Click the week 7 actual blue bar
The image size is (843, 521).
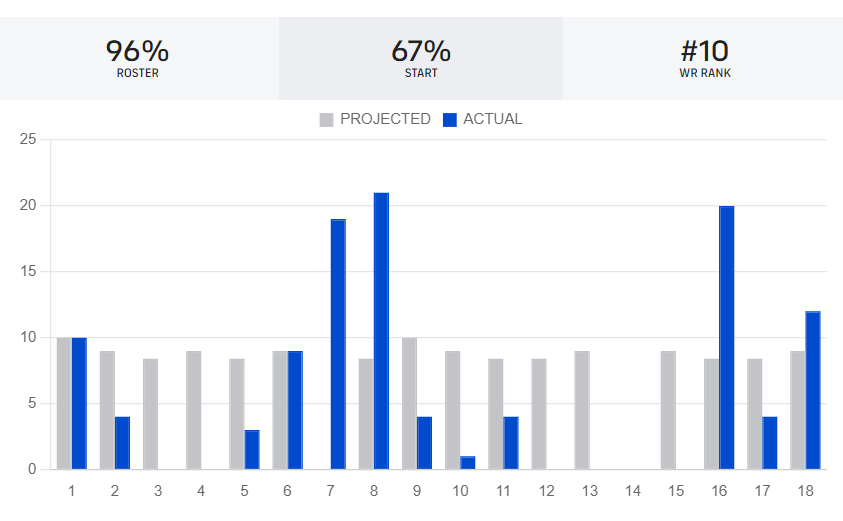pos(338,344)
